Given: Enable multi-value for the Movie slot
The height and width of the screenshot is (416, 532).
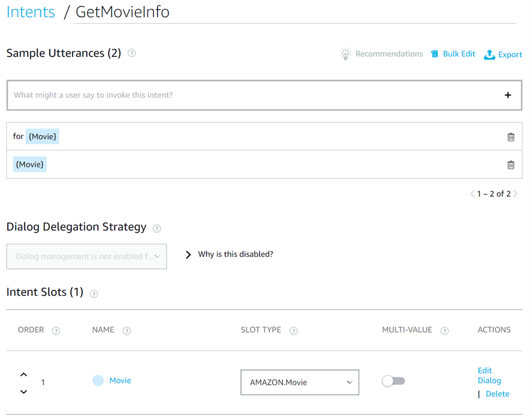Looking at the screenshot, I should (x=393, y=382).
